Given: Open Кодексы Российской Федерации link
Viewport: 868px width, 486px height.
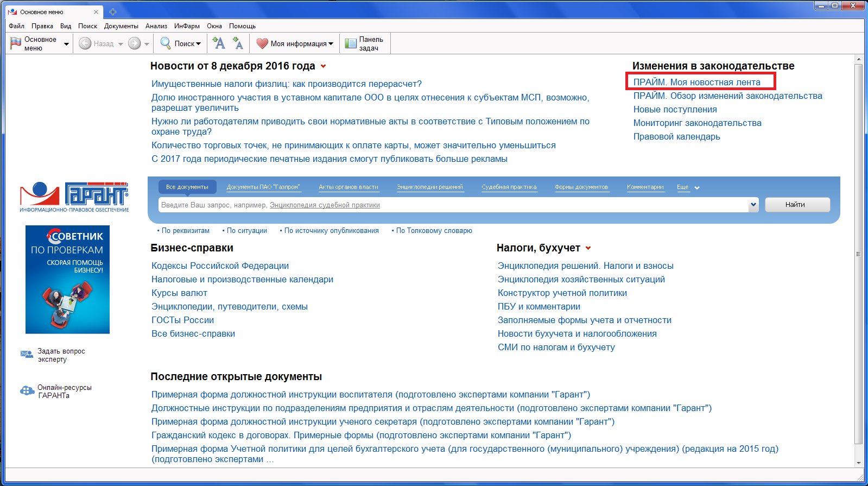Looking at the screenshot, I should pyautogui.click(x=220, y=266).
